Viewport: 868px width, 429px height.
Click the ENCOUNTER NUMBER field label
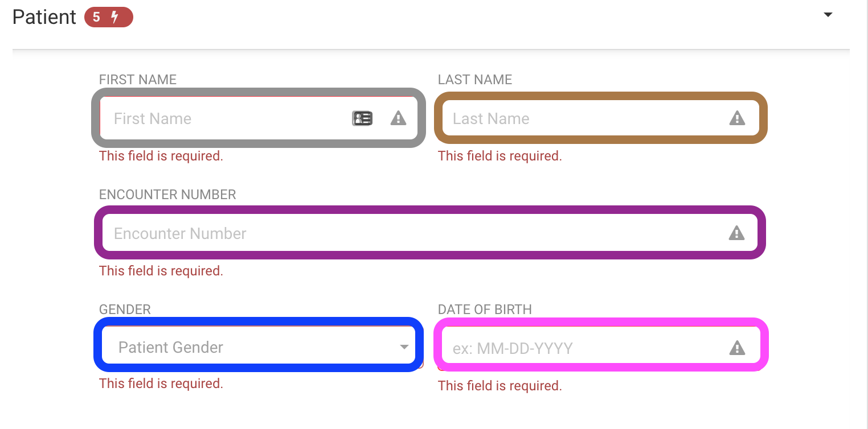(x=167, y=195)
